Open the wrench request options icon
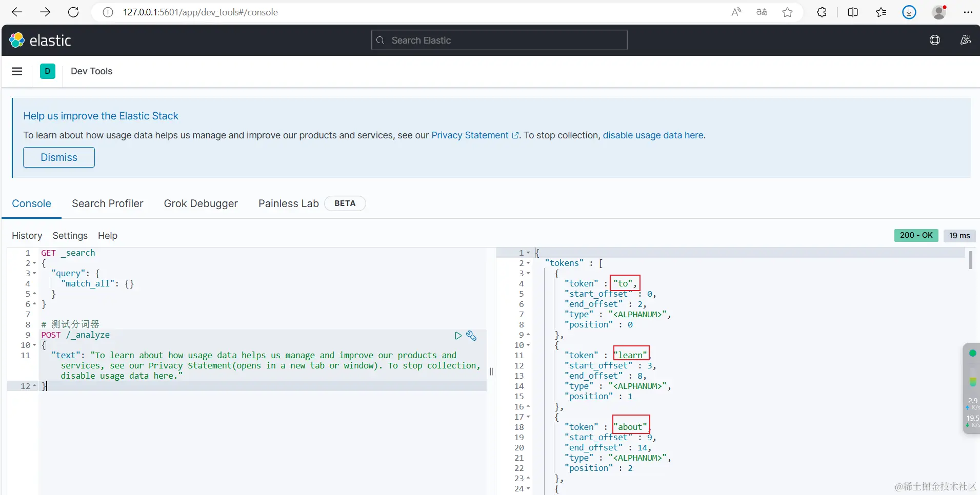Viewport: 980px width, 495px height. [x=472, y=336]
